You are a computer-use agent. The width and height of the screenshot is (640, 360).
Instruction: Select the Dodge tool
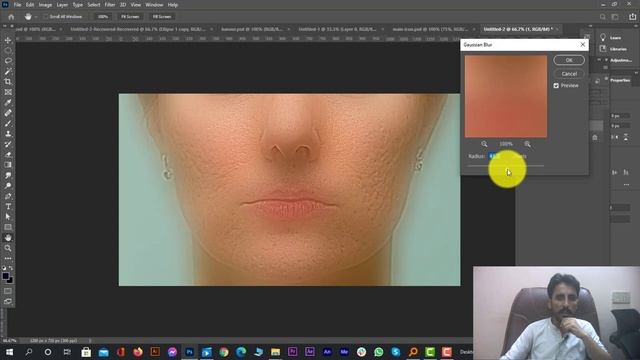coord(8,186)
